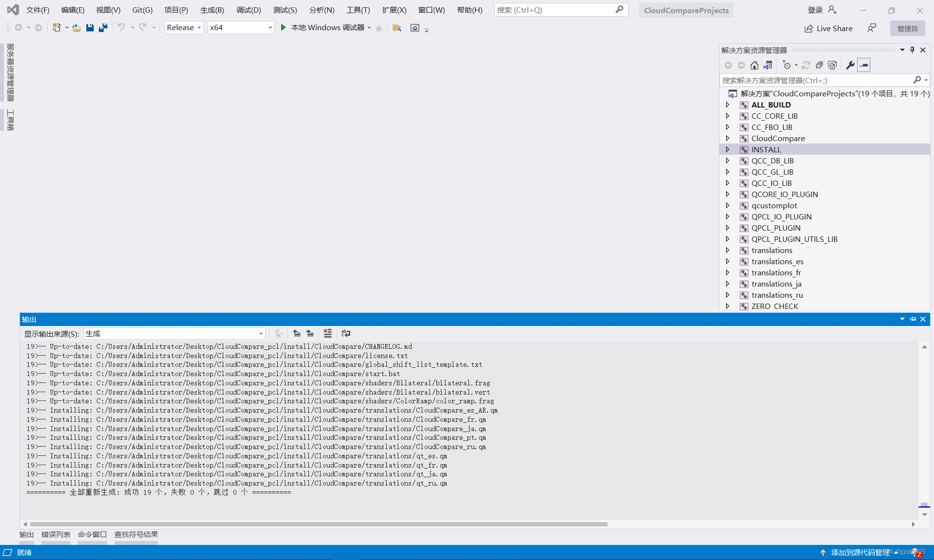Expand the ALL_BUILD project node

pos(728,105)
